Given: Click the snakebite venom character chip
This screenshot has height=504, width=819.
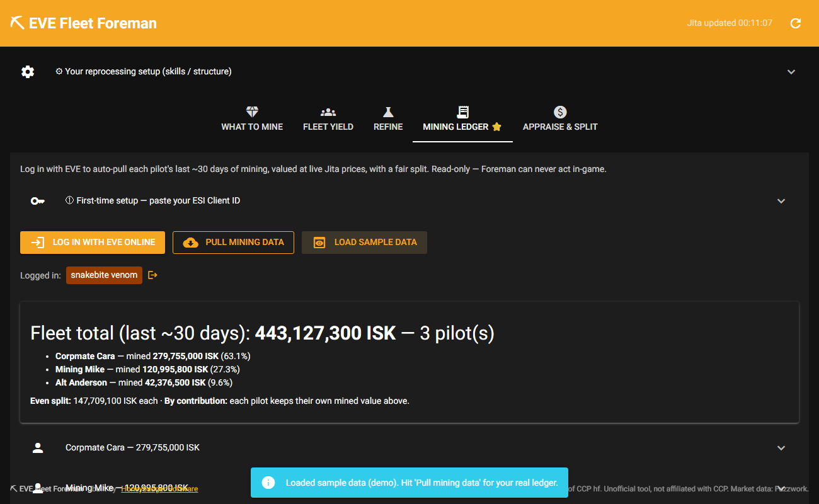Looking at the screenshot, I should coord(104,275).
